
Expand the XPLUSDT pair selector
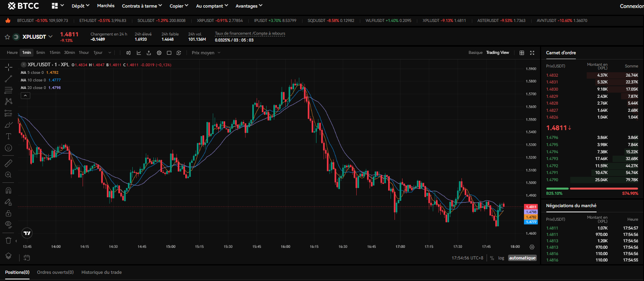(x=50, y=37)
